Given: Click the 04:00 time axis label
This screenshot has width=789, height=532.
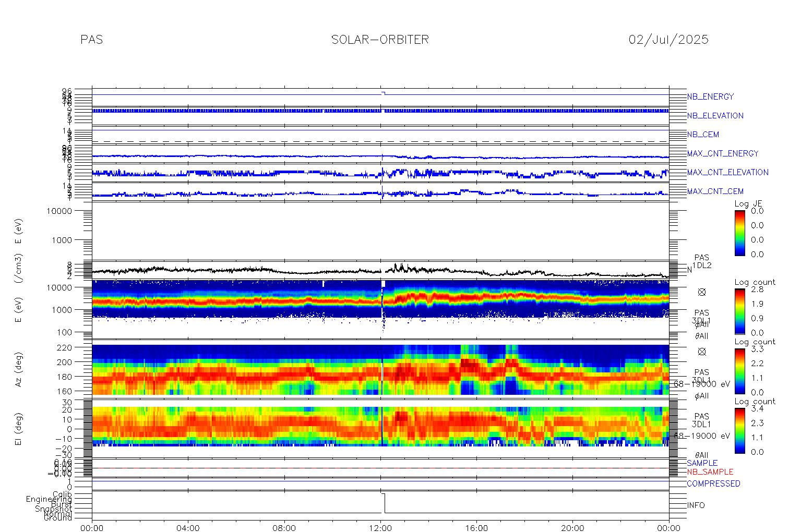Looking at the screenshot, I should pyautogui.click(x=188, y=528).
